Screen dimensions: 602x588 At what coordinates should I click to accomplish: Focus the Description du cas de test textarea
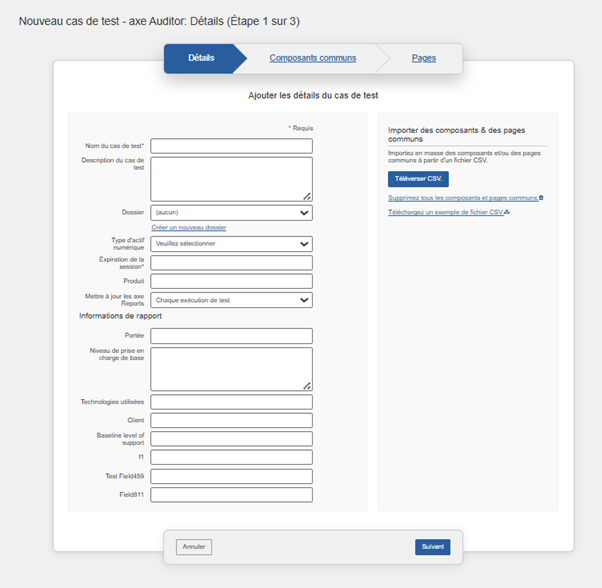tap(229, 179)
